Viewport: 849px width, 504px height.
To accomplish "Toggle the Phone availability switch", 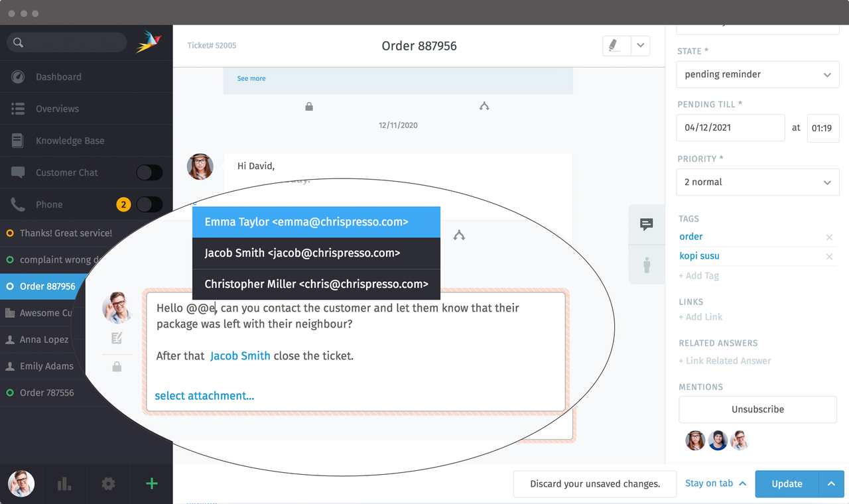I will coord(149,204).
